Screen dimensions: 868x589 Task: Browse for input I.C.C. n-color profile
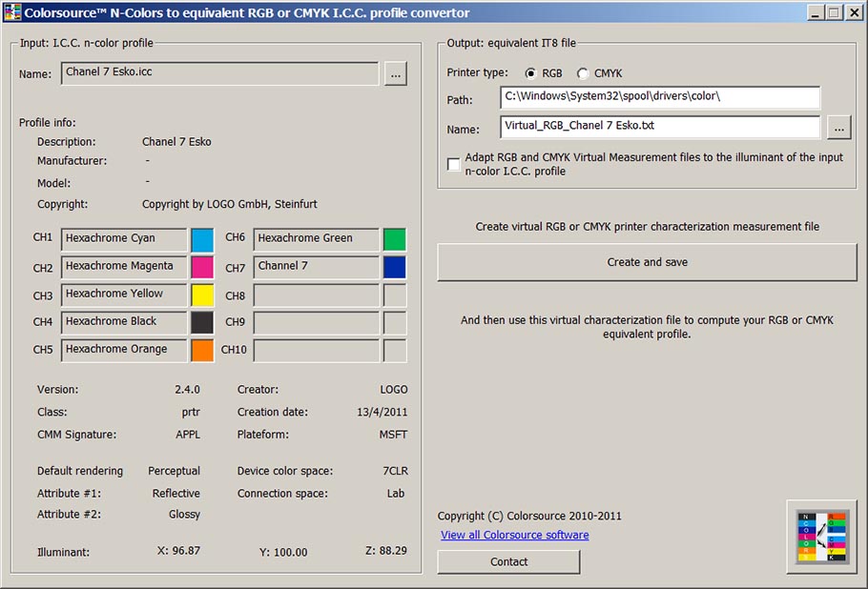tap(395, 74)
